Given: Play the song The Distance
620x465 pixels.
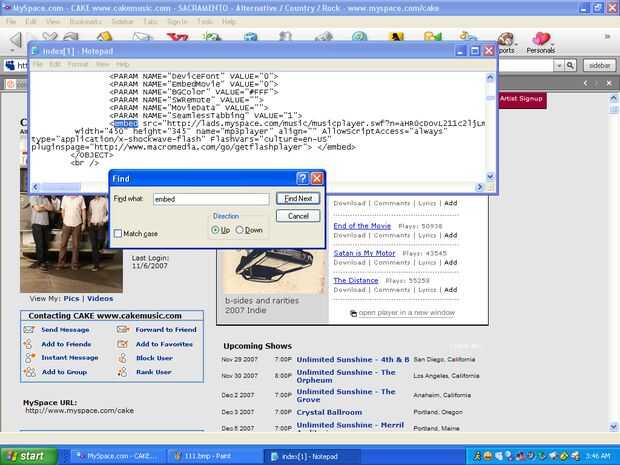Looking at the screenshot, I should 355,280.
